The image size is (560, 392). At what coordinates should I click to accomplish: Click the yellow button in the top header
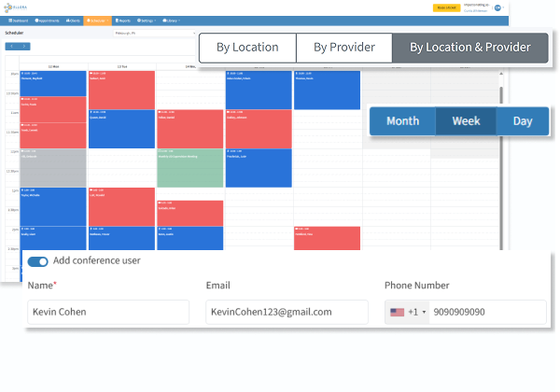[x=446, y=7]
